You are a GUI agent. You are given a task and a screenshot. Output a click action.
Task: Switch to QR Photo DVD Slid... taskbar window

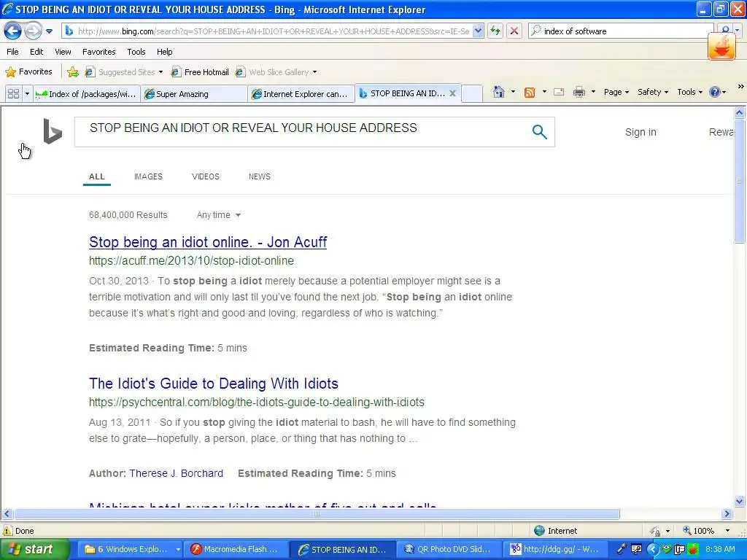coord(449,550)
